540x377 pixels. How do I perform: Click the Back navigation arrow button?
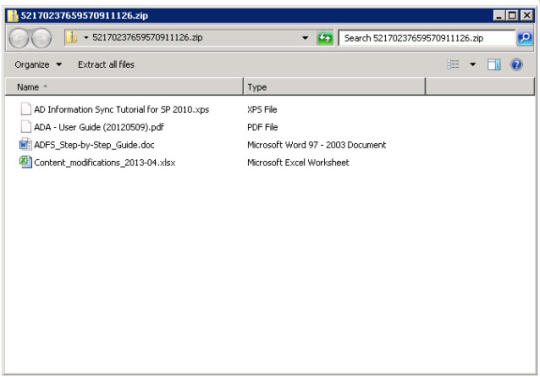[19, 38]
